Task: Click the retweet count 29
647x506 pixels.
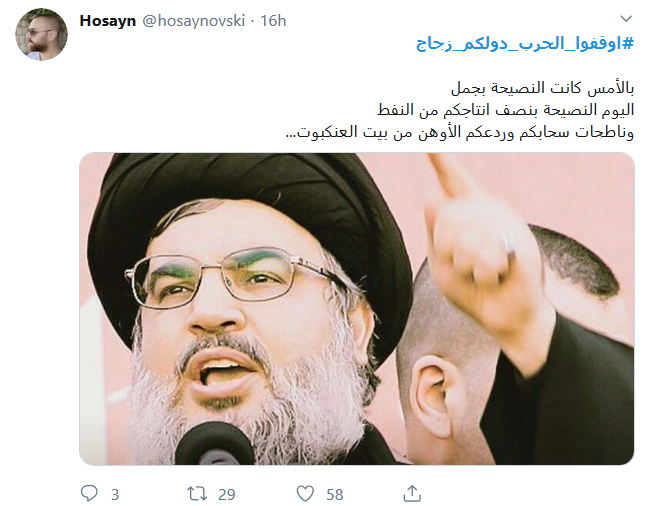Action: [x=227, y=494]
